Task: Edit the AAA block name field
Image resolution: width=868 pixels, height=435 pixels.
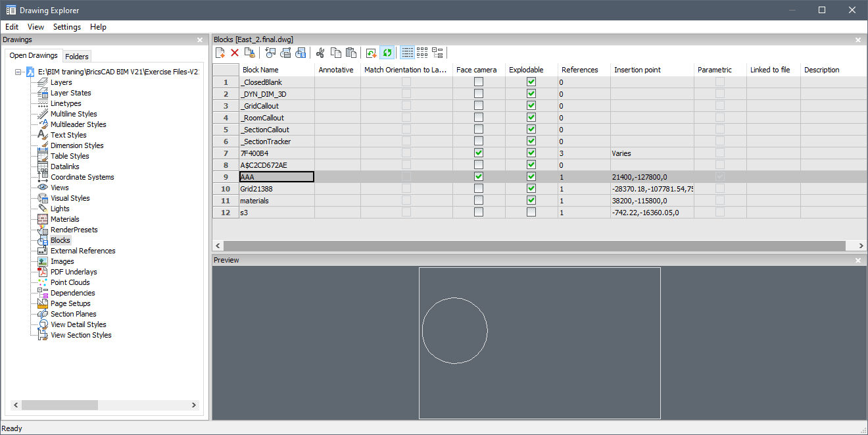Action: pyautogui.click(x=276, y=176)
